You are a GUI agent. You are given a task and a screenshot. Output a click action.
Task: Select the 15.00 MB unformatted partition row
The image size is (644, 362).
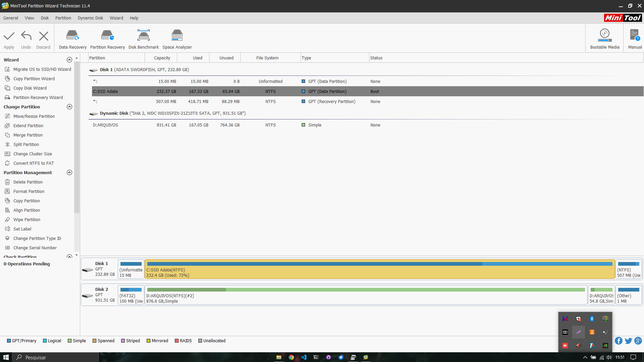367,82
